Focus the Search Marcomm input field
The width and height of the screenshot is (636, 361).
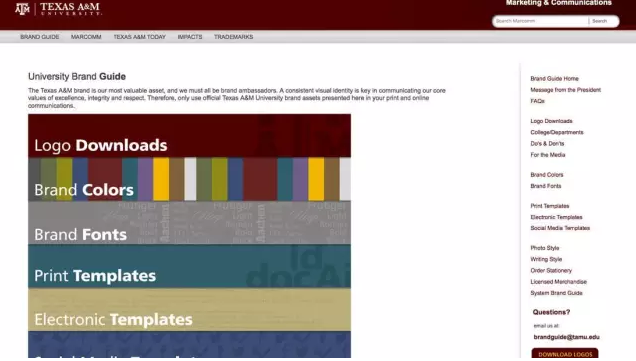pos(540,21)
